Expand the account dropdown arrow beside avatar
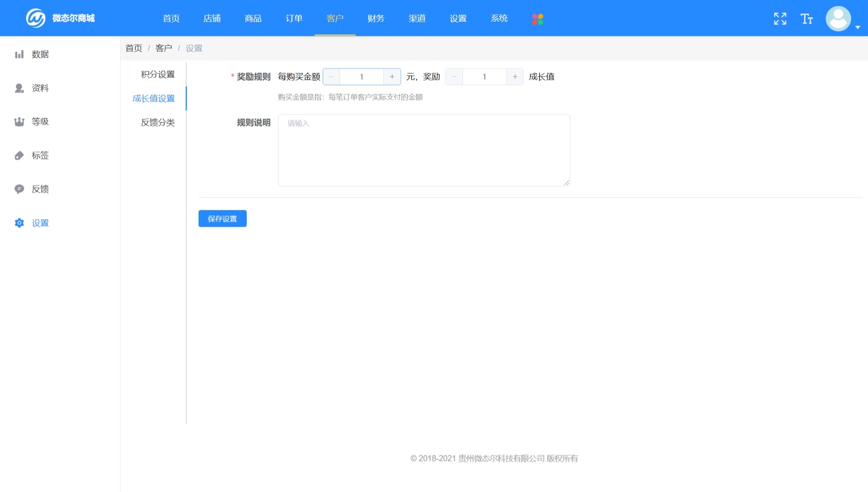Screen dimensions: 868x492 (x=857, y=27)
